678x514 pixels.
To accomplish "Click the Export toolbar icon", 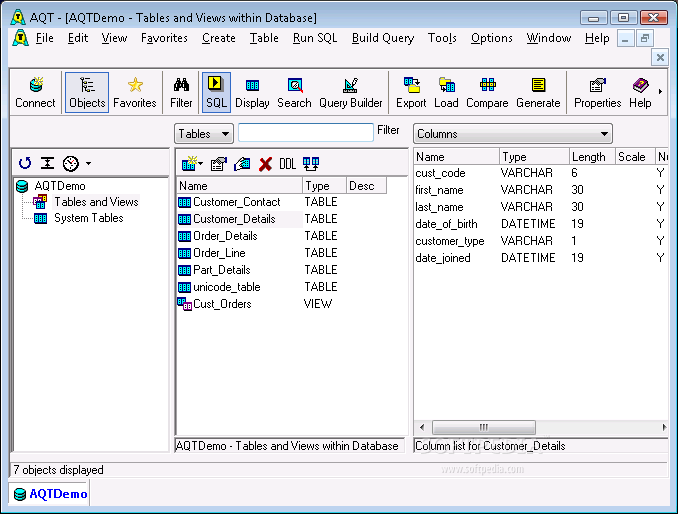I will pos(411,93).
